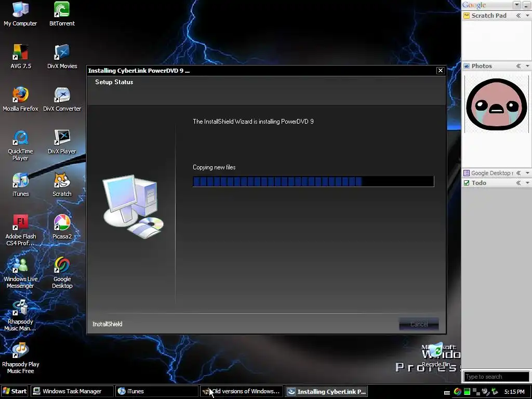This screenshot has width=532, height=399.
Task: Click the Todo gadget checkmark icon
Action: (467, 183)
